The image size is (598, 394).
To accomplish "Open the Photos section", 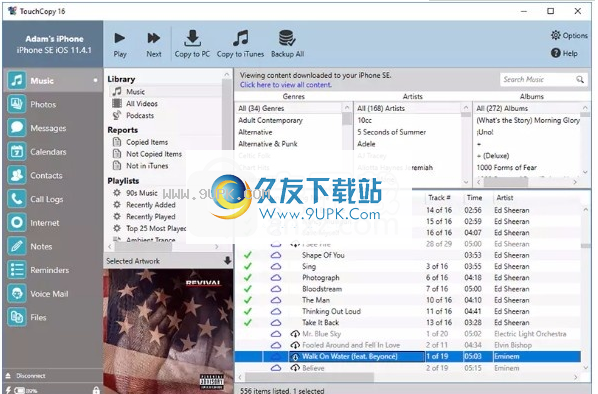I will 52,104.
